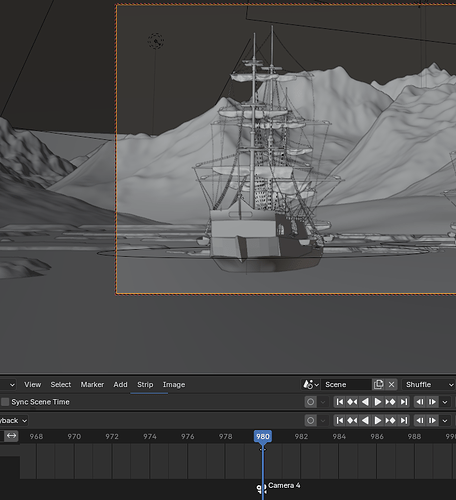Expand playback options chevron in Sync Scene Time row
The height and width of the screenshot is (500, 456).
445,402
